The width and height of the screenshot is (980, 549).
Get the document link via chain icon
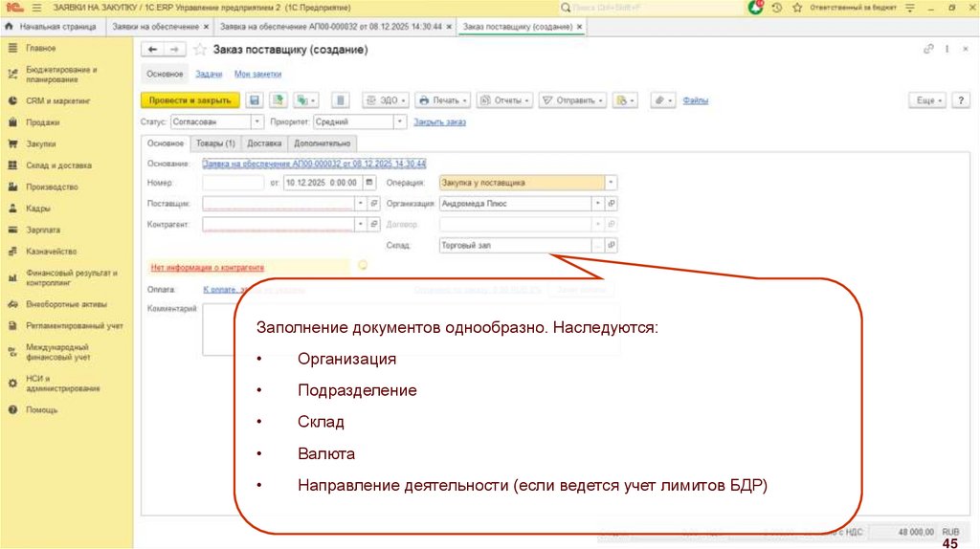click(x=928, y=50)
